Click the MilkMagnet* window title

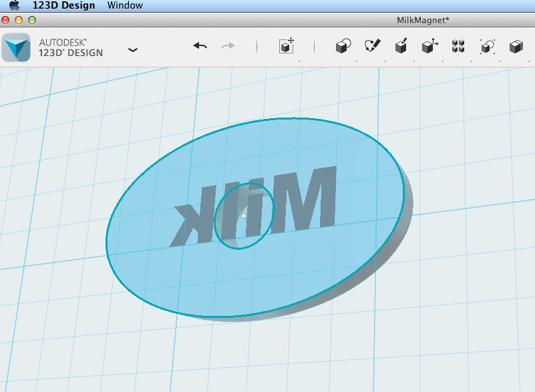point(423,20)
